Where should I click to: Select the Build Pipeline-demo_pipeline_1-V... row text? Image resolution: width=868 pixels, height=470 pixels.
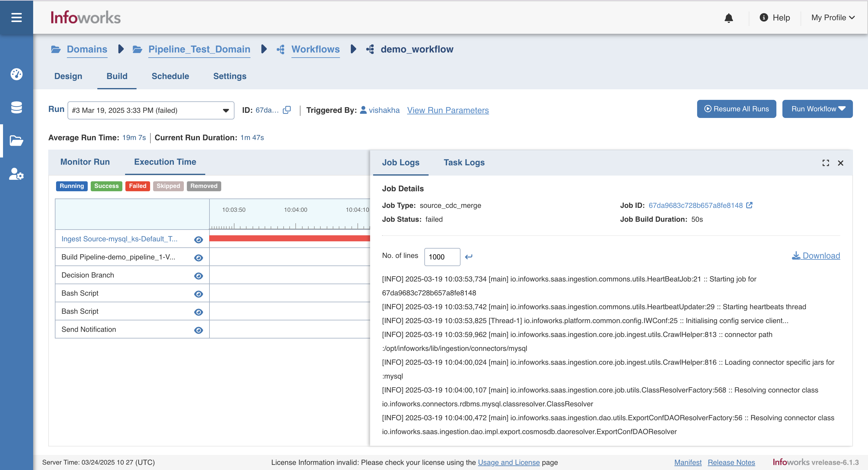pyautogui.click(x=118, y=257)
